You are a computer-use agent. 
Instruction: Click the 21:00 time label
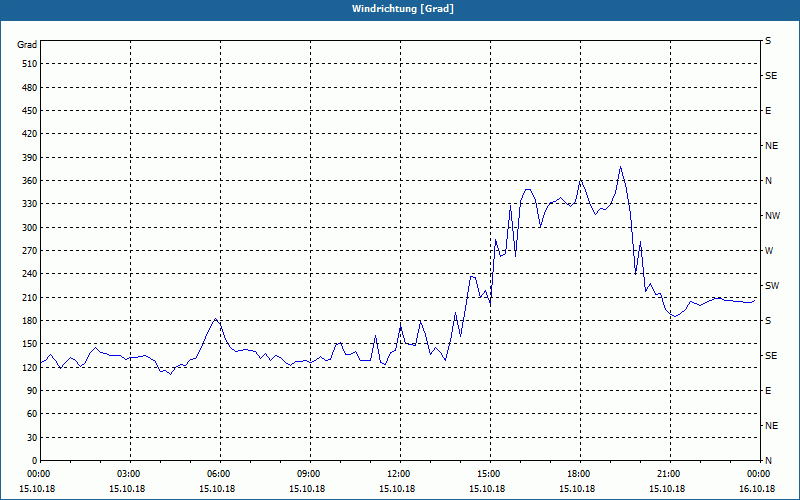(670, 474)
